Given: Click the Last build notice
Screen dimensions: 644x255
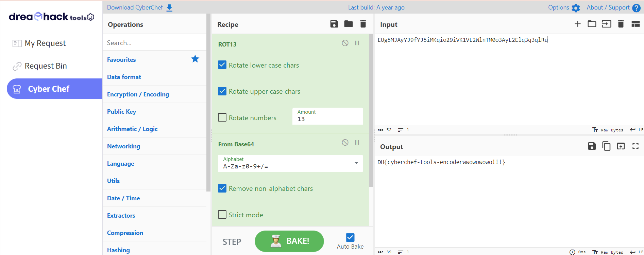Looking at the screenshot, I should pos(376,7).
